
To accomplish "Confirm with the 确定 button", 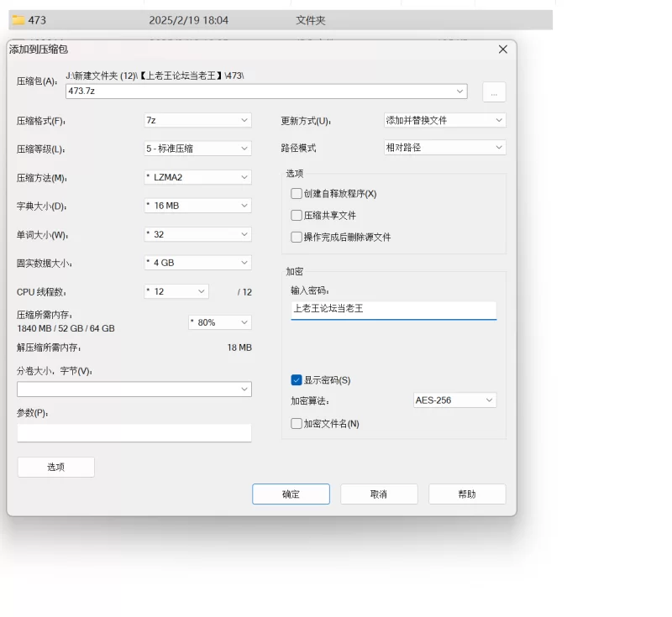I will click(x=291, y=494).
